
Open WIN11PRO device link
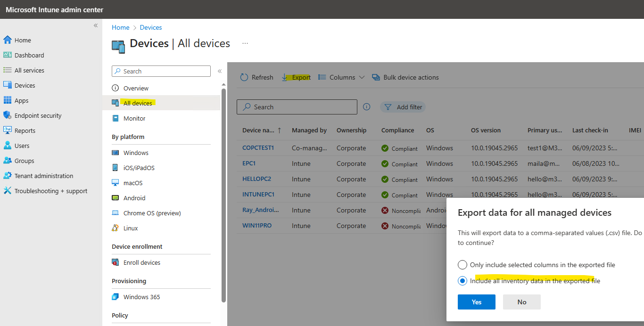click(x=257, y=226)
